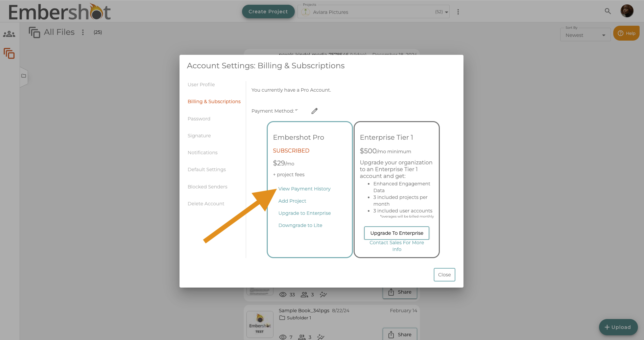Click the Sample Book_341pgs file name
Screen dimensions: 644x340
pos(304,311)
